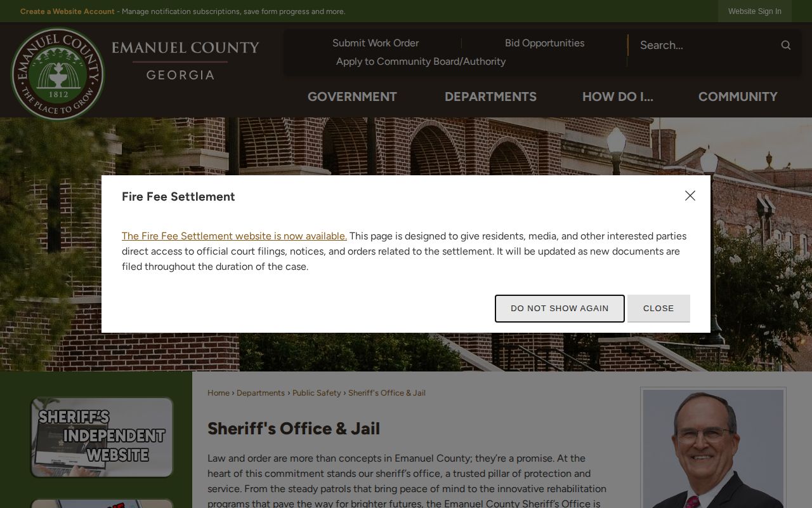812x508 pixels.
Task: Go to Home breadcrumb
Action: [218, 393]
